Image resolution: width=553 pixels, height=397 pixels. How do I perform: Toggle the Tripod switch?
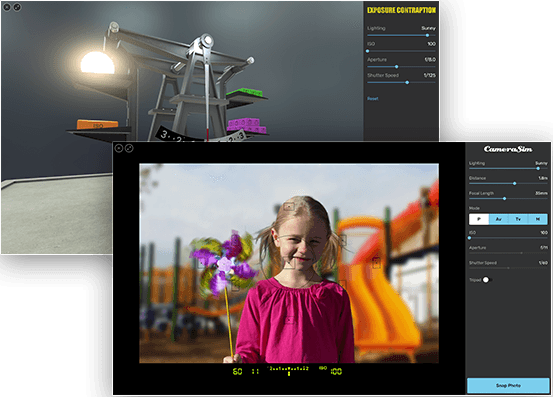(487, 280)
